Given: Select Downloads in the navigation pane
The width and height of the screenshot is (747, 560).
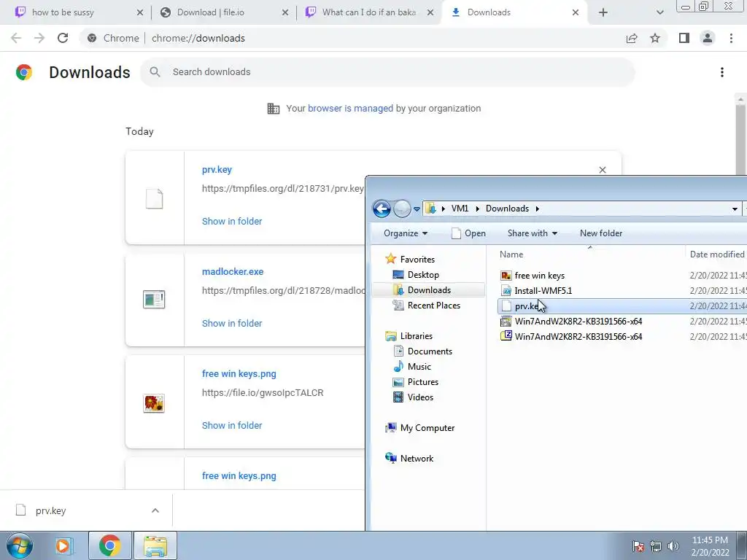Looking at the screenshot, I should pos(429,290).
